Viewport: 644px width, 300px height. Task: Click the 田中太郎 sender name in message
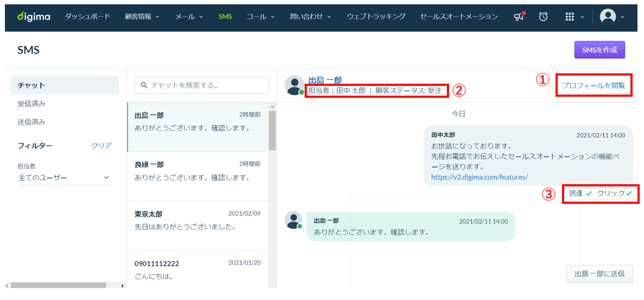pos(443,135)
